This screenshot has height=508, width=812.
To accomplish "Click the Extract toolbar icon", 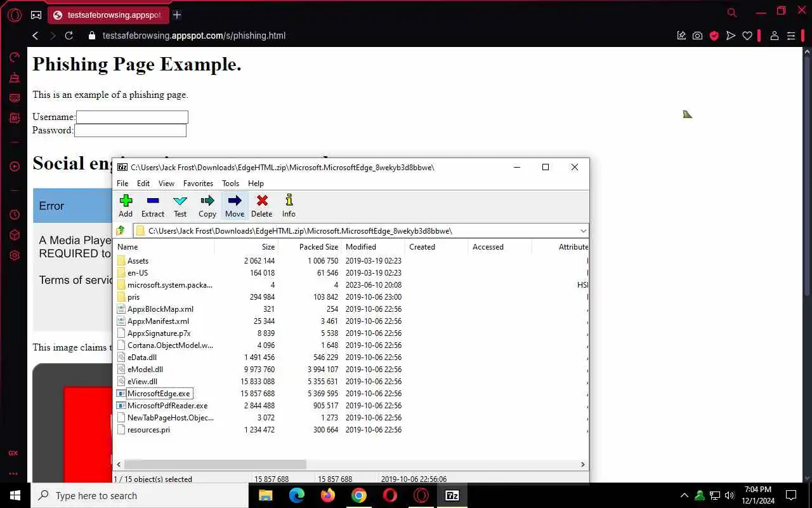I will [152, 206].
